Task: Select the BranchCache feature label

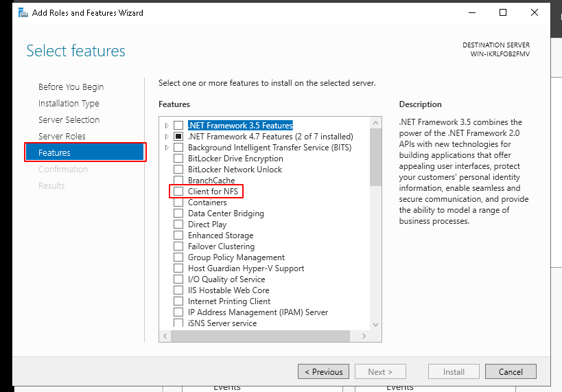Action: 211,181
